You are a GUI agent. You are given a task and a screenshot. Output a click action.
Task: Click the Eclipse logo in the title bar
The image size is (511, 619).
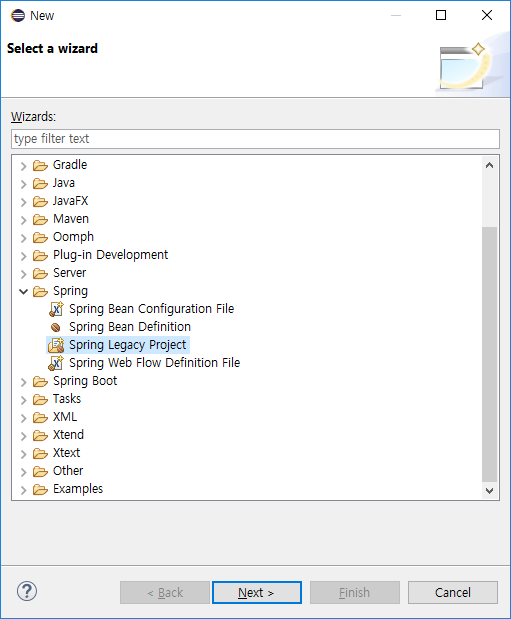click(x=18, y=15)
